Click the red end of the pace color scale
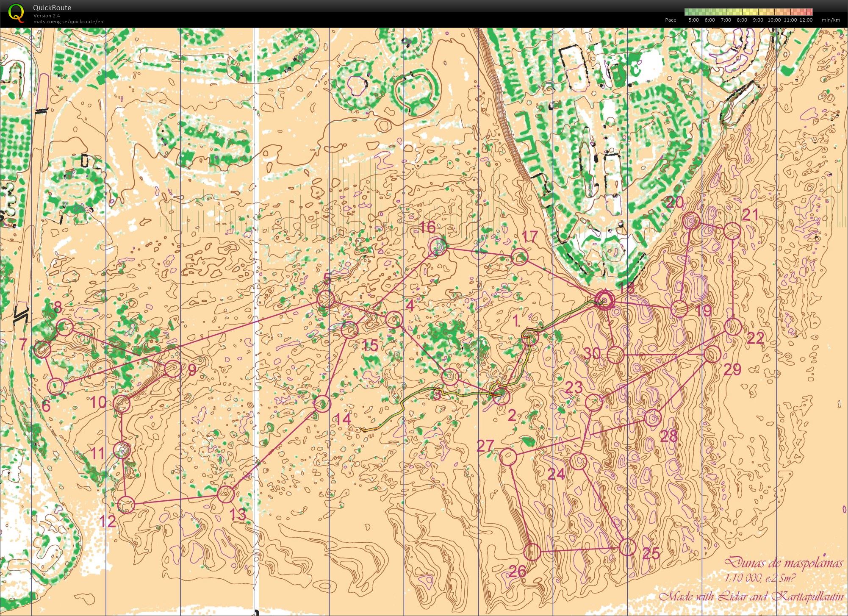This screenshot has height=616, width=848. [x=809, y=12]
